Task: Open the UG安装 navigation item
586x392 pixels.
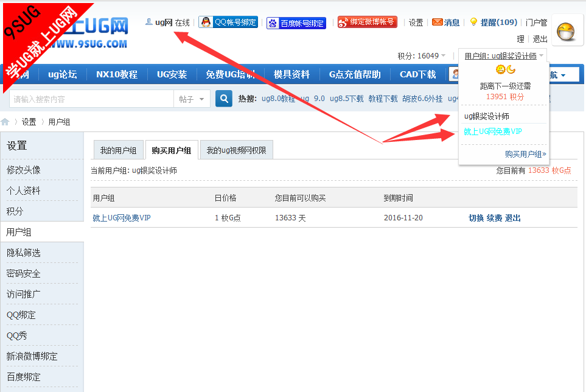Action: click(x=172, y=74)
